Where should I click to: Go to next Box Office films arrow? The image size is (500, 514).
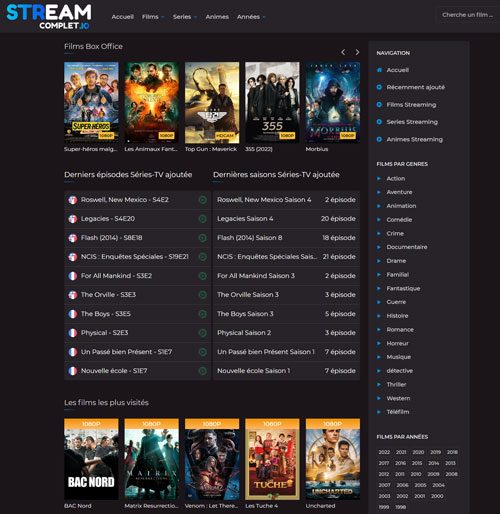click(357, 52)
